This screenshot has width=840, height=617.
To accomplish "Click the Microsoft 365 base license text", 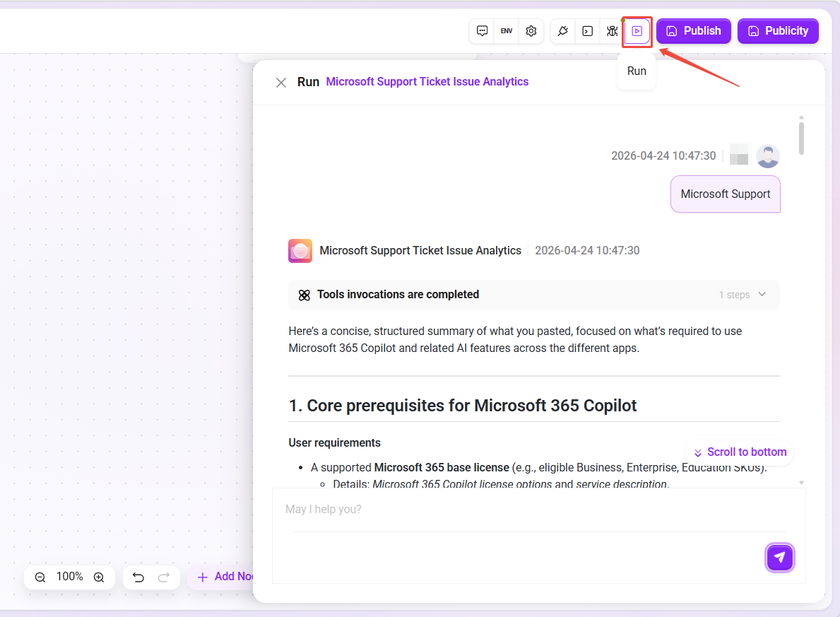I will [x=442, y=467].
